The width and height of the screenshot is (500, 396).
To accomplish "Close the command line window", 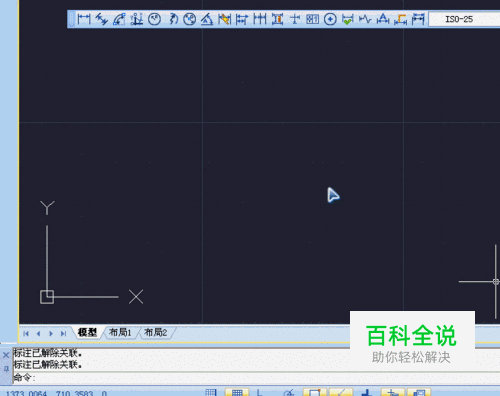I will [x=6, y=355].
